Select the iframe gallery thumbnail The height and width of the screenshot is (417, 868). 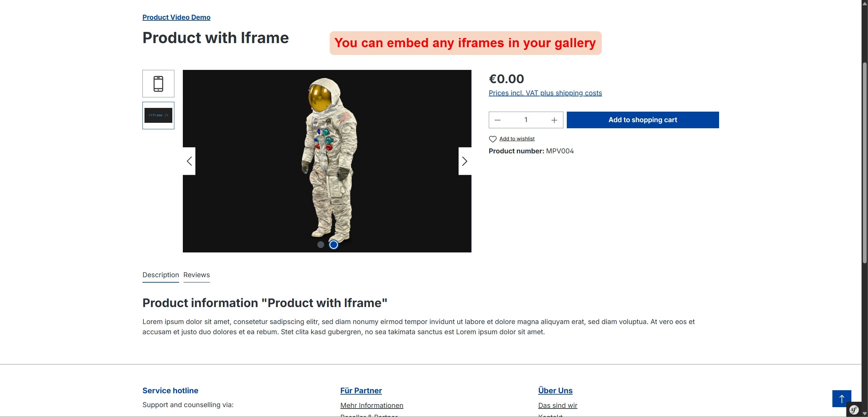point(158,115)
